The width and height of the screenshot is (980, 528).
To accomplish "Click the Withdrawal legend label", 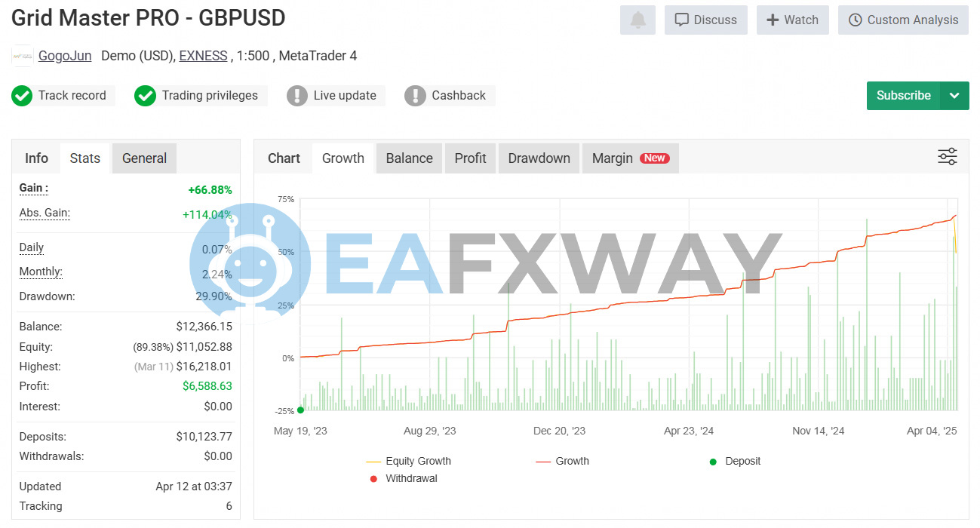I will (412, 479).
